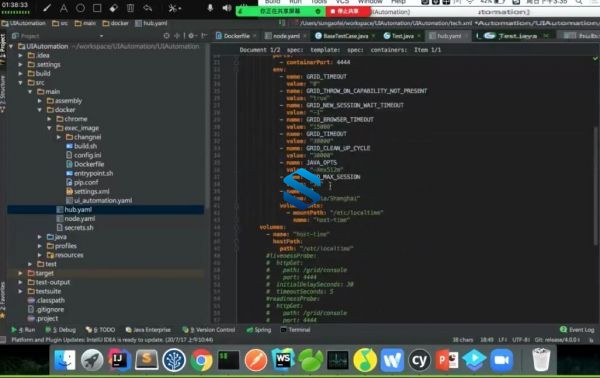Click the editor vertical scrollbar
Viewport: 600px width, 378px height.
pyautogui.click(x=595, y=186)
